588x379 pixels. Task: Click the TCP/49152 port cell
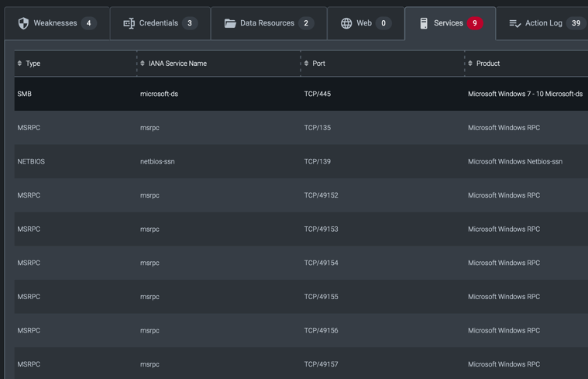(321, 195)
